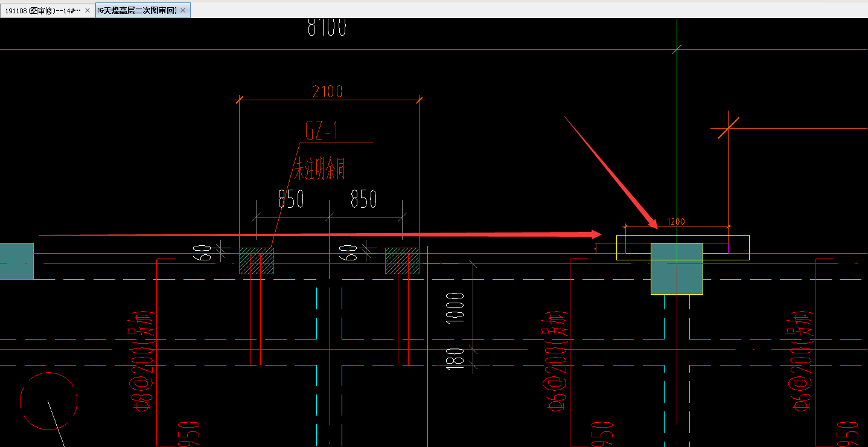Select the red circle at bottom left
The height and width of the screenshot is (447, 868).
pos(48,402)
